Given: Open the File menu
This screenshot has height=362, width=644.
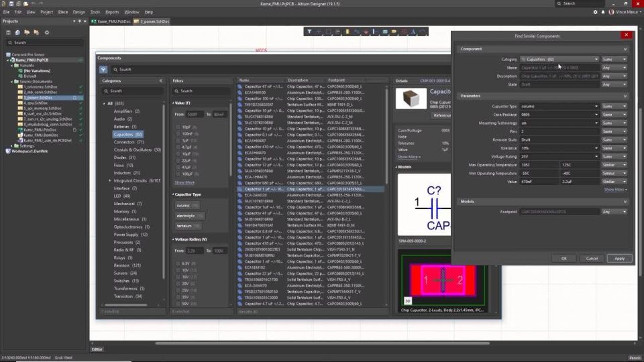Looking at the screenshot, I should 6,12.
